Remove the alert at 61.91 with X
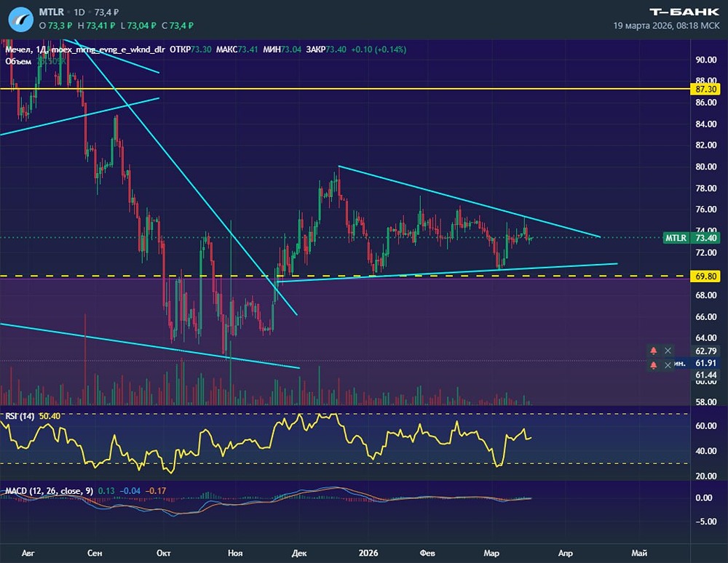 tap(668, 365)
